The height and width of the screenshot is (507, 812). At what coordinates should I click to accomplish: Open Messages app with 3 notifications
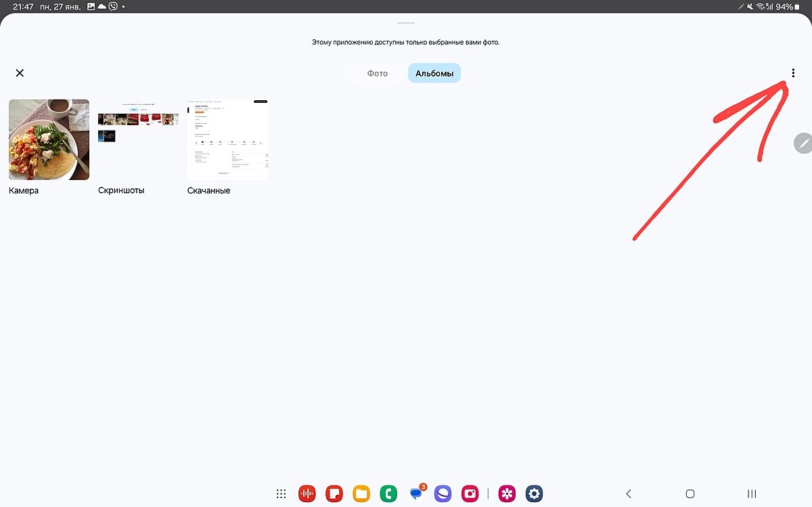416,494
